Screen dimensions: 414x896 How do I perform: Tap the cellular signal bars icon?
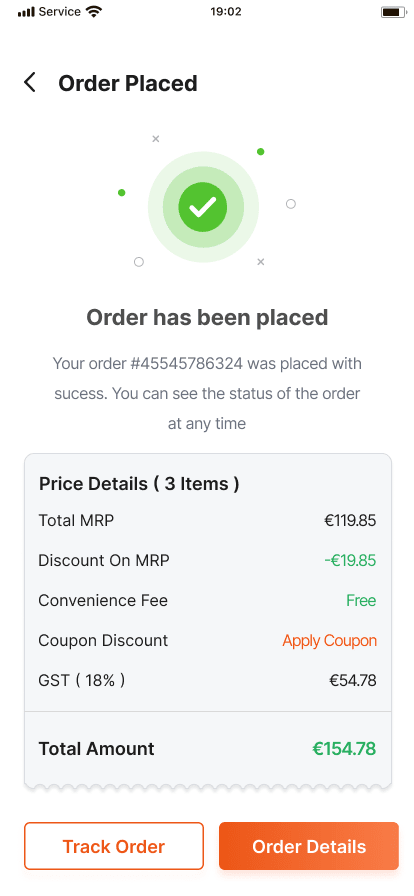pos(26,11)
